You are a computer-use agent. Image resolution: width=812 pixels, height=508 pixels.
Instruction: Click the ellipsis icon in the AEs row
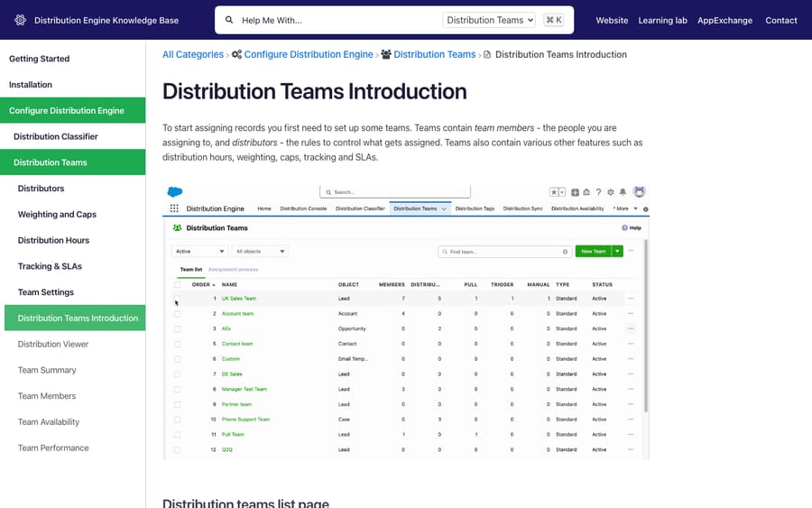click(631, 328)
